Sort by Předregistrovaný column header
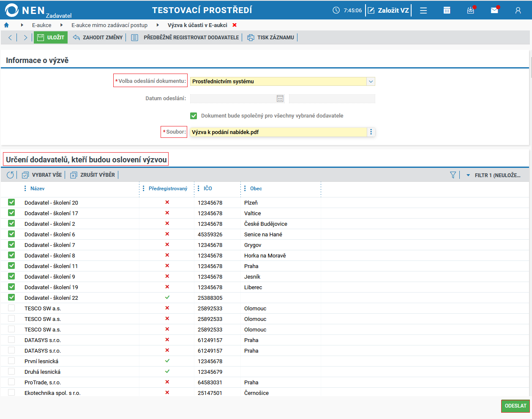The image size is (532, 419). coord(168,189)
